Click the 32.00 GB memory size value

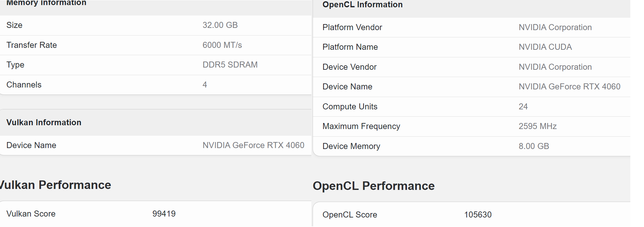pos(220,25)
